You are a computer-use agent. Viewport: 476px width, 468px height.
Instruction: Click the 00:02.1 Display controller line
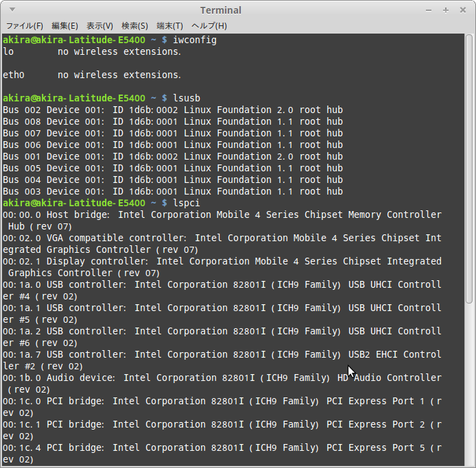coord(222,262)
